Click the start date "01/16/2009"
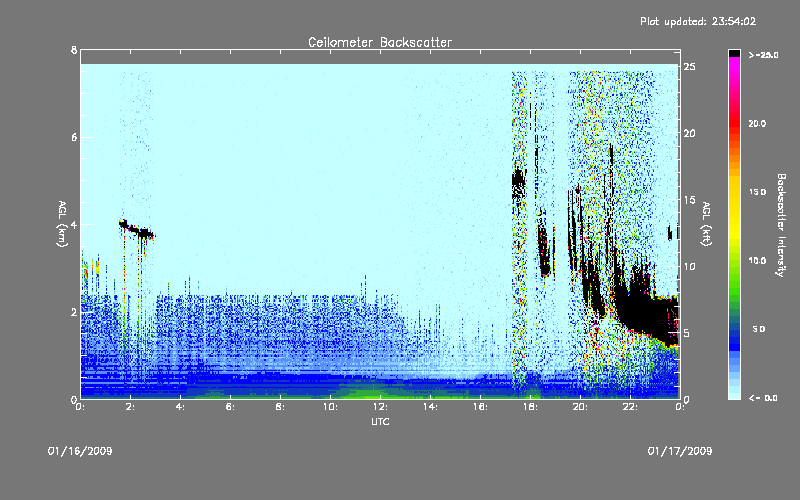The width and height of the screenshot is (800, 500). click(x=80, y=451)
